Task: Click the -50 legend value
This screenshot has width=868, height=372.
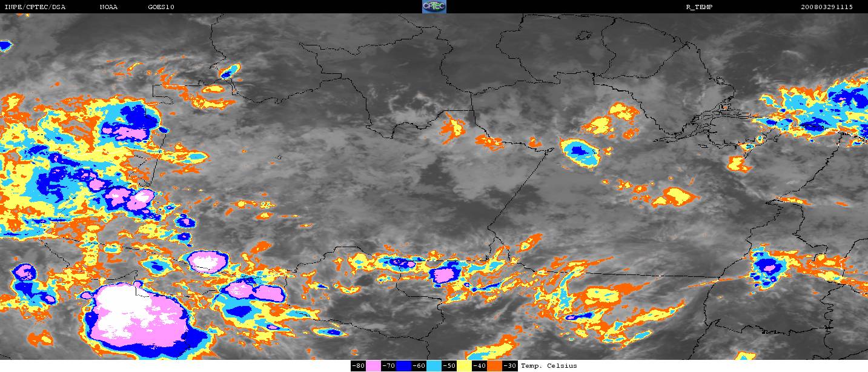Action: coord(449,366)
